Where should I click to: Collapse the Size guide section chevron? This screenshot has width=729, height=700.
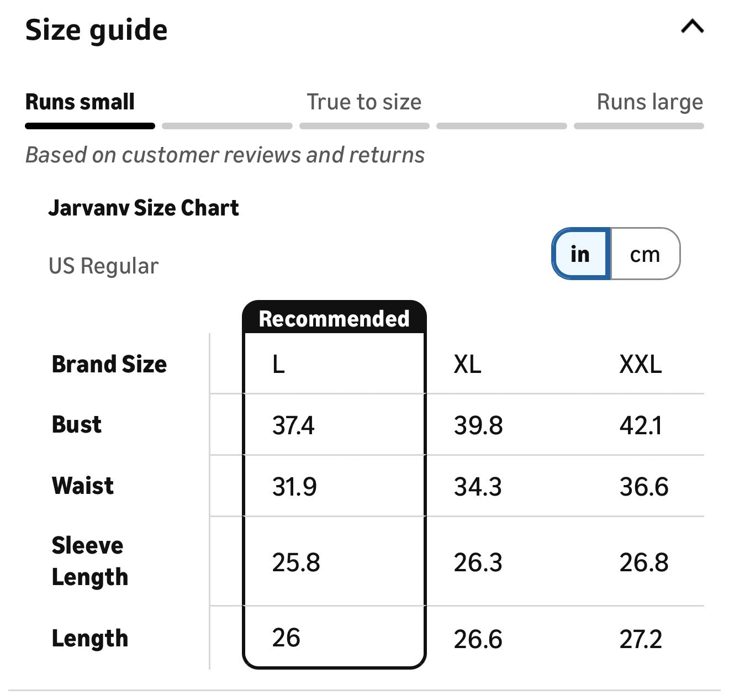(x=692, y=27)
